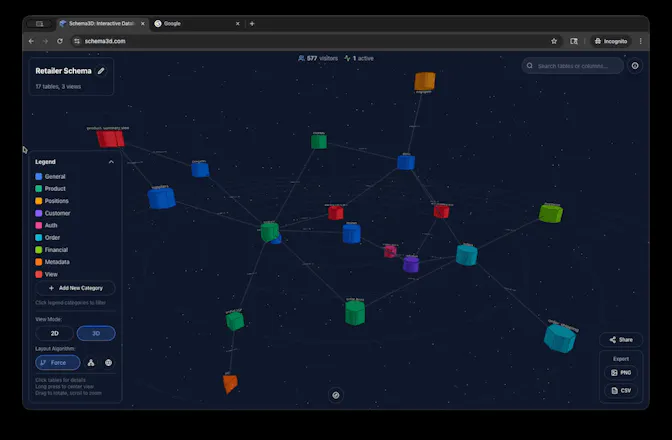Image resolution: width=672 pixels, height=440 pixels.
Task: Filter by the Auth legend category
Action: click(x=46, y=225)
